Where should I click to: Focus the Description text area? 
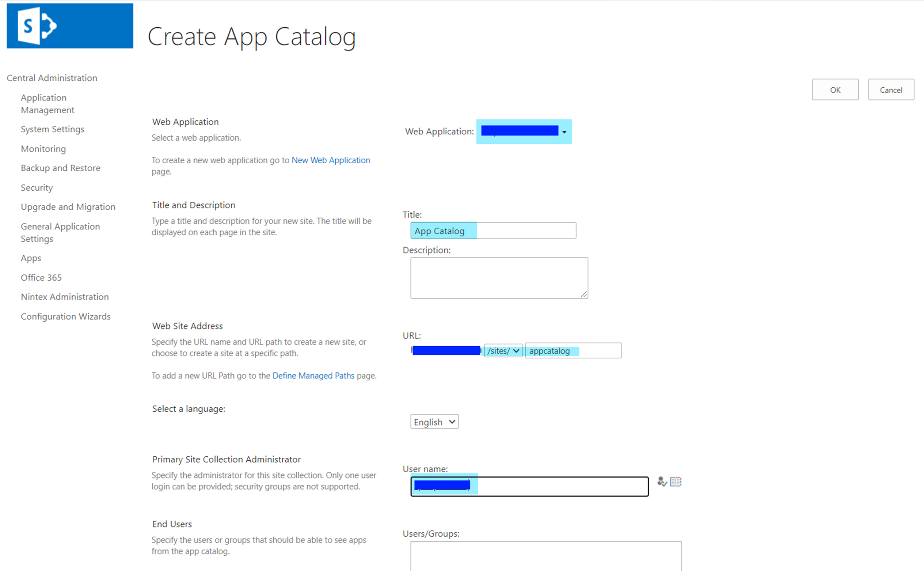point(499,278)
